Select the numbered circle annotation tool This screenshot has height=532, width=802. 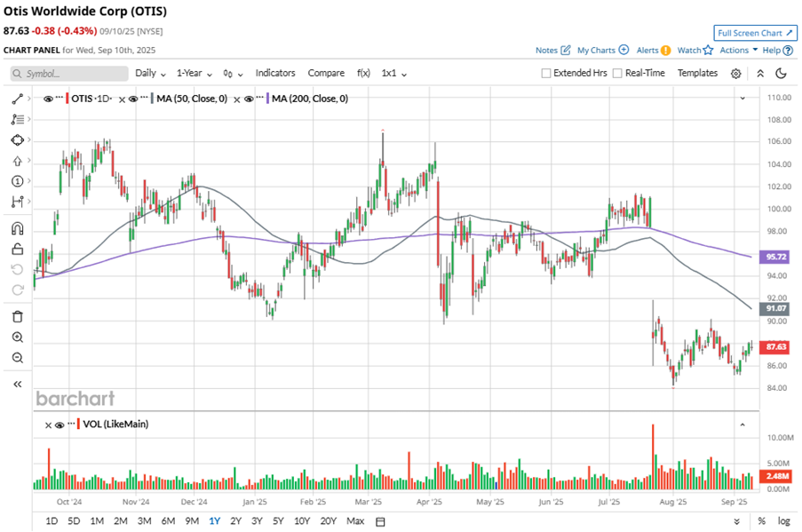18,181
